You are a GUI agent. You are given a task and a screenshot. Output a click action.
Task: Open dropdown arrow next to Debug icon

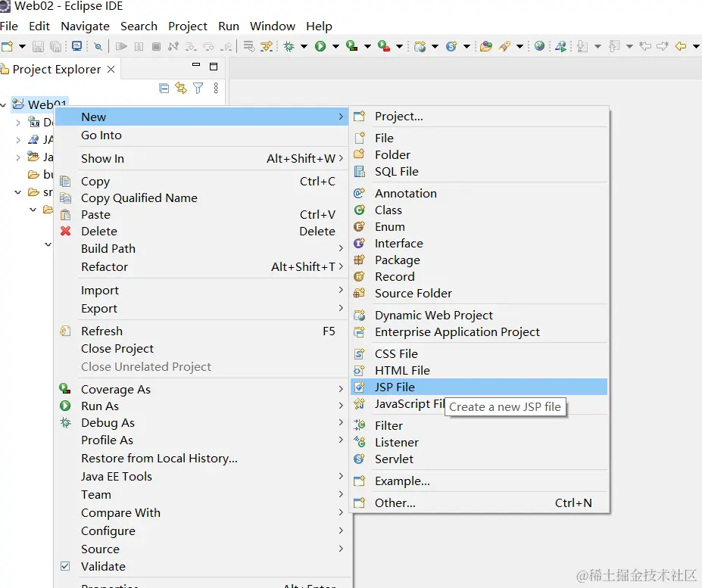pos(304,46)
